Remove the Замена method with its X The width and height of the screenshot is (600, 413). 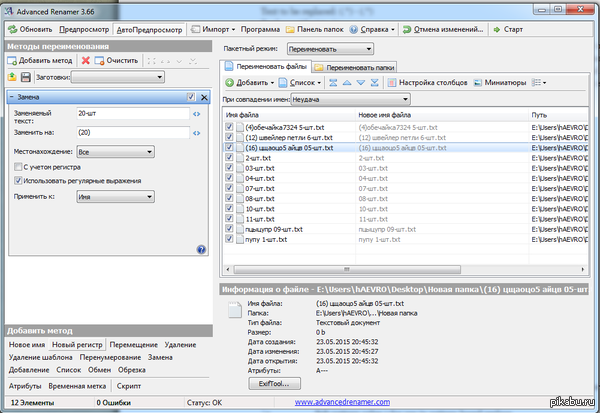click(x=203, y=97)
